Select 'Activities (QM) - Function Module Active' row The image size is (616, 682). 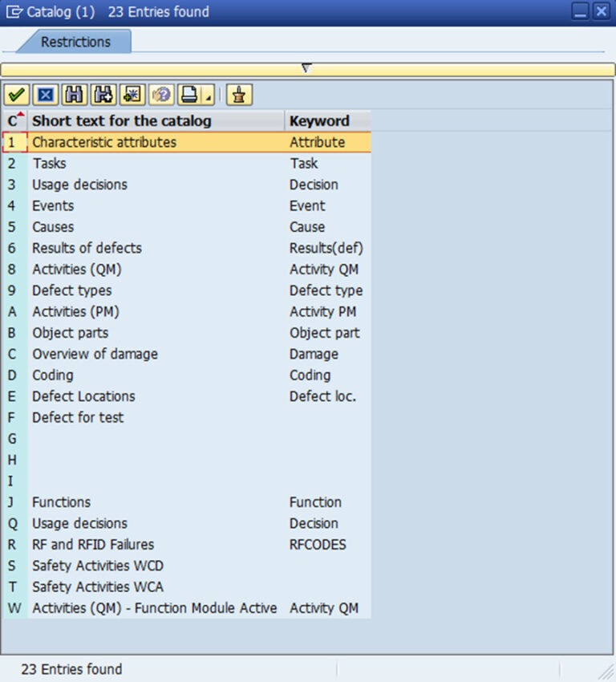[187, 608]
